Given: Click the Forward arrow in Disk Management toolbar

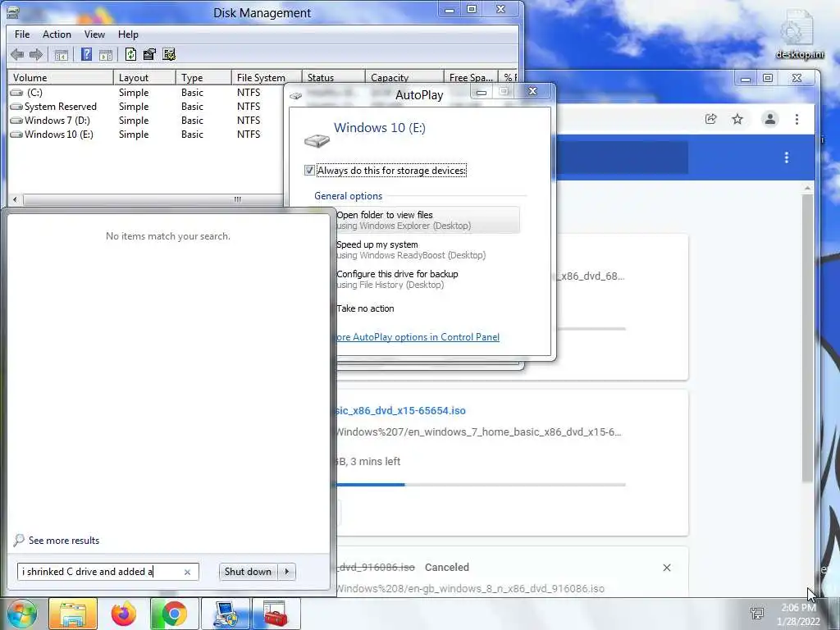Looking at the screenshot, I should pyautogui.click(x=36, y=54).
